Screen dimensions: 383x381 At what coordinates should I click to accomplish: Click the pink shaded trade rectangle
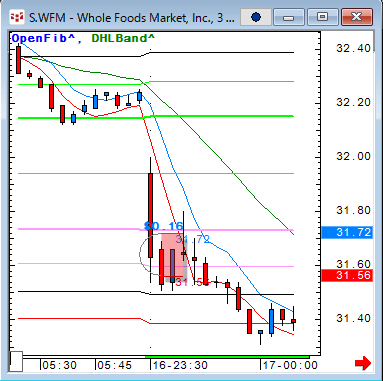click(173, 255)
